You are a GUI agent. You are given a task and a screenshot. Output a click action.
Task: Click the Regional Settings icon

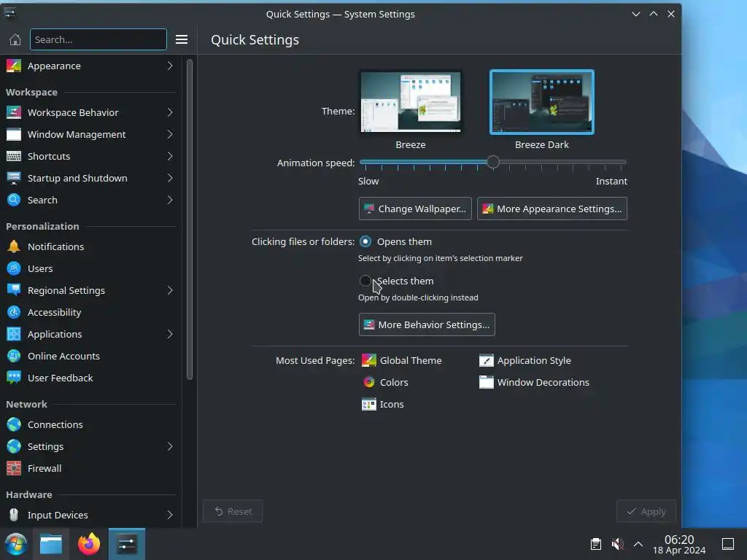(14, 290)
